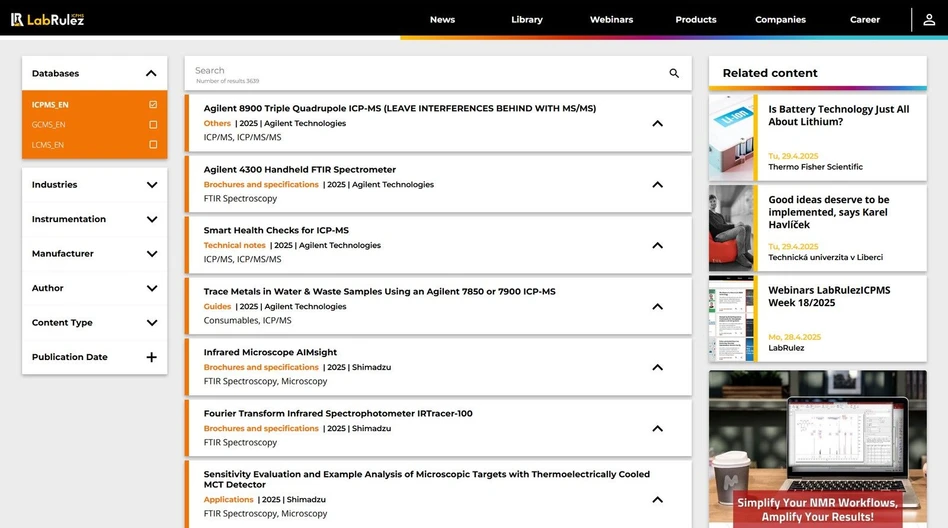Go to the Library menu item
Screen dimensions: 948x528
click(527, 20)
